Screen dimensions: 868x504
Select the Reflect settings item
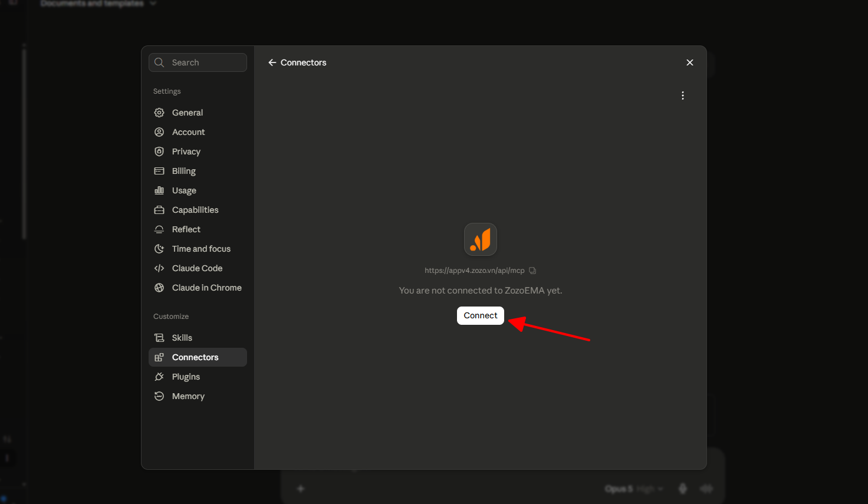coord(198,229)
